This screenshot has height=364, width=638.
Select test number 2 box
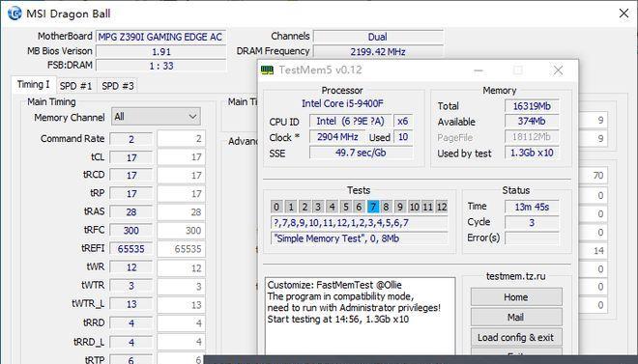click(x=304, y=207)
